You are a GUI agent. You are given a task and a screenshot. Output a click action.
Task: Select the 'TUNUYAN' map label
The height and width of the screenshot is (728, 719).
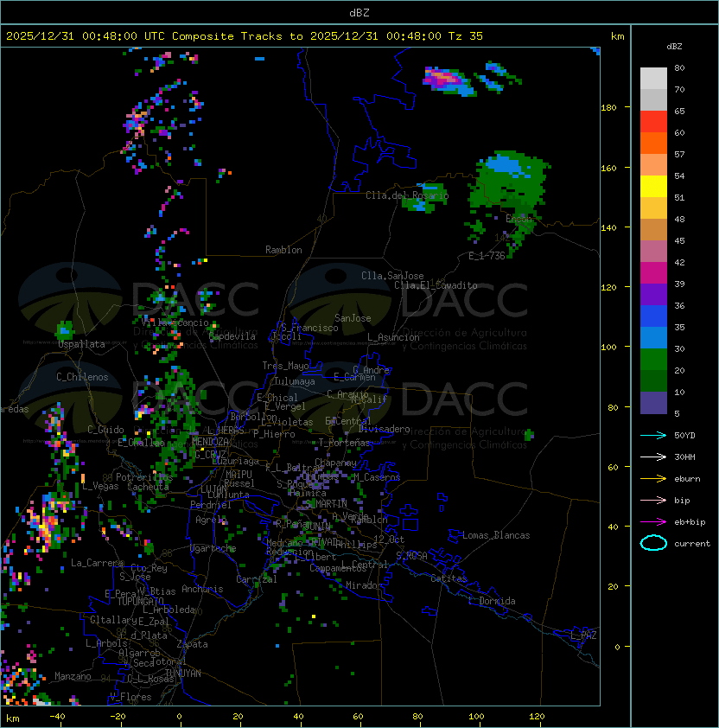pyautogui.click(x=183, y=674)
